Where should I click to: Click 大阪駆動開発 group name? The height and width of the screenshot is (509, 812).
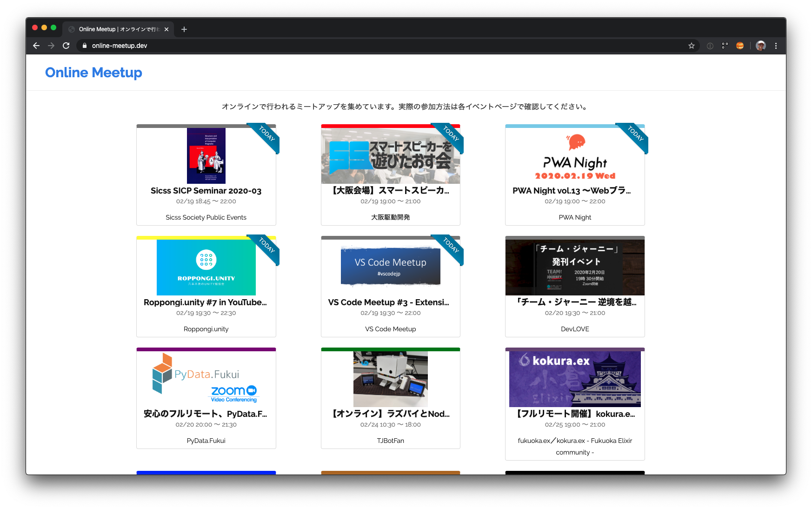pos(391,217)
